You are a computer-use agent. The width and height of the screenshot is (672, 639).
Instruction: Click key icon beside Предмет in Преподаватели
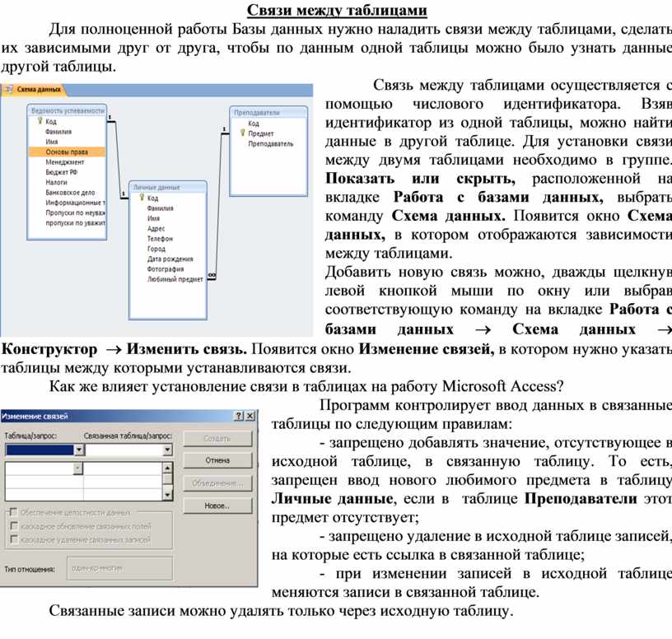pos(243,133)
